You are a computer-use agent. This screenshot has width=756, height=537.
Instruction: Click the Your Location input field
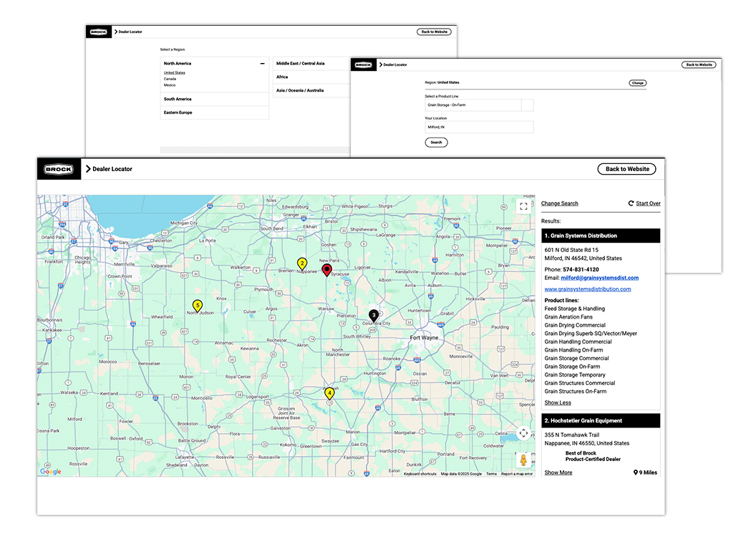[x=479, y=127]
